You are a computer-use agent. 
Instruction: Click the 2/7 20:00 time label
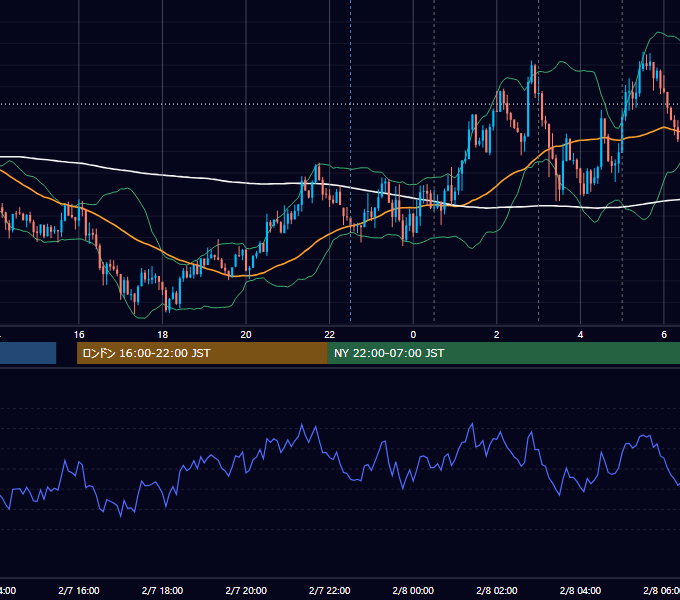pyautogui.click(x=246, y=591)
